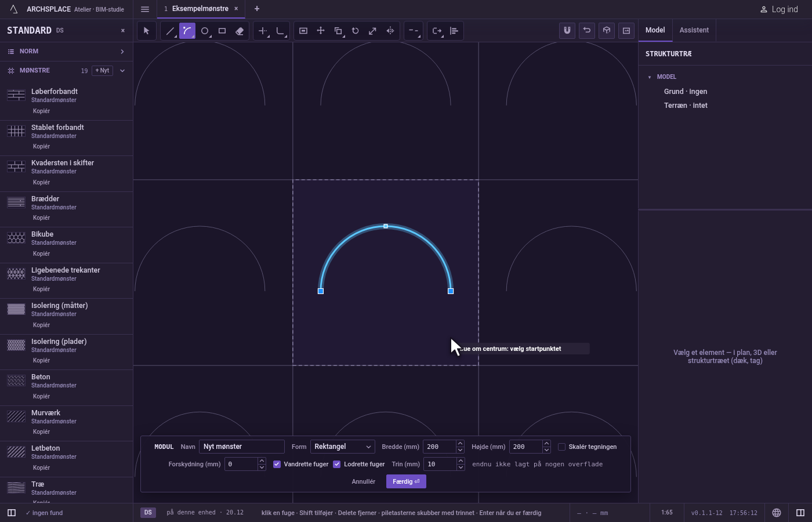
Task: Increase the Trin (mm) stepper
Action: pyautogui.click(x=461, y=461)
